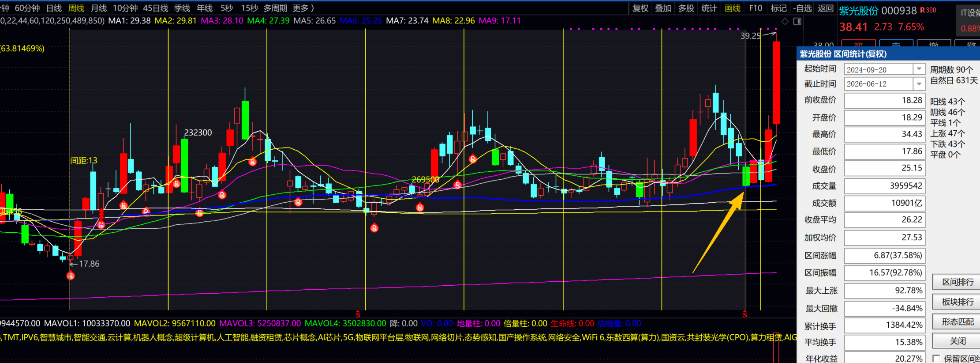The height and width of the screenshot is (363, 980).
Task: Toggle 复权 price adjustment
Action: tap(640, 8)
